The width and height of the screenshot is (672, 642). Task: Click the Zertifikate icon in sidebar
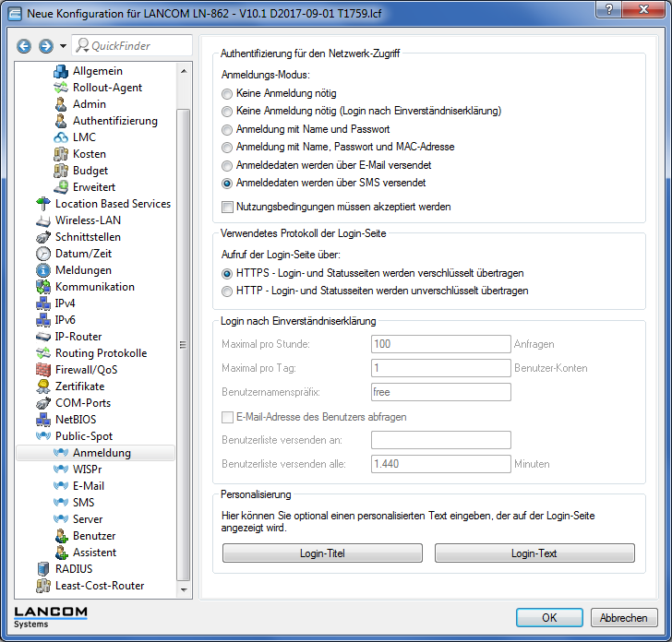tap(42, 386)
